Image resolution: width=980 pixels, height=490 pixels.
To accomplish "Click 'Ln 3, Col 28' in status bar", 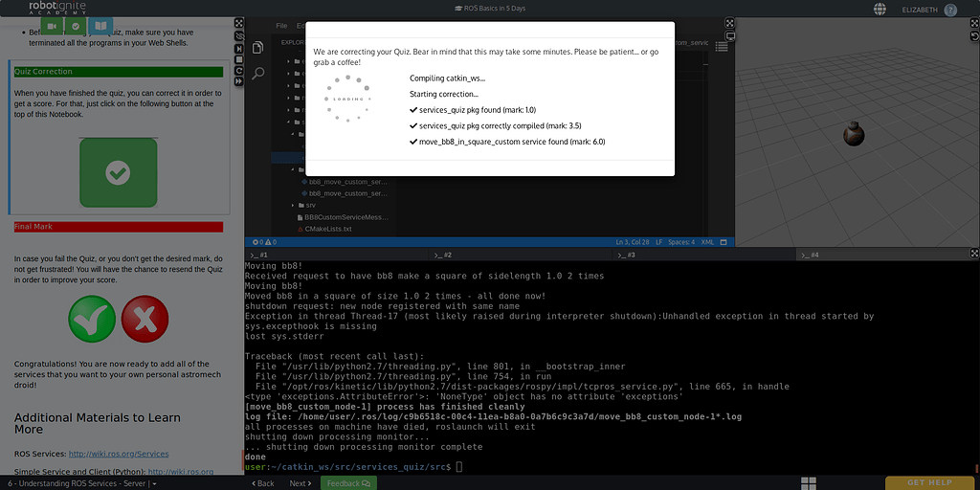I will coord(634,242).
